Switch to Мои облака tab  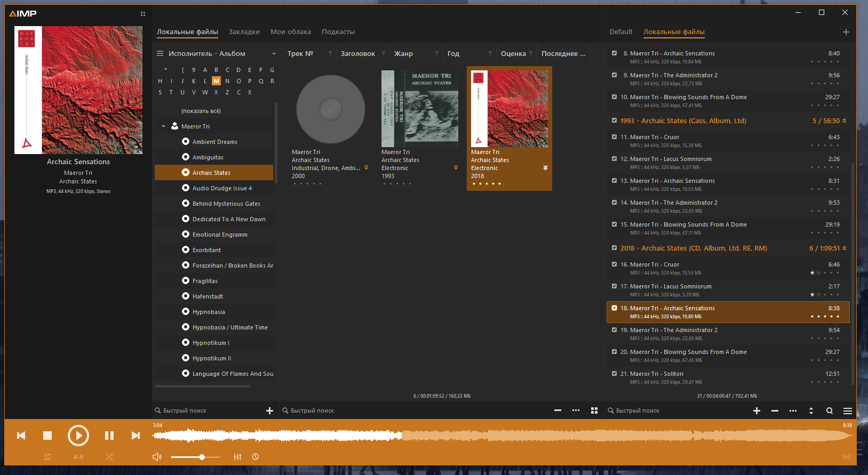291,32
